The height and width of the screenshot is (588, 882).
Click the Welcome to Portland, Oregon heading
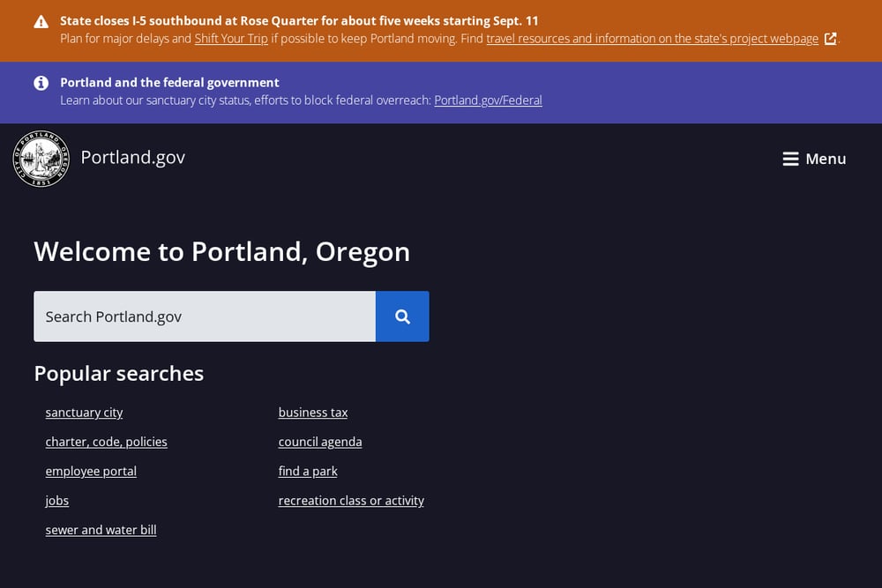pyautogui.click(x=221, y=251)
